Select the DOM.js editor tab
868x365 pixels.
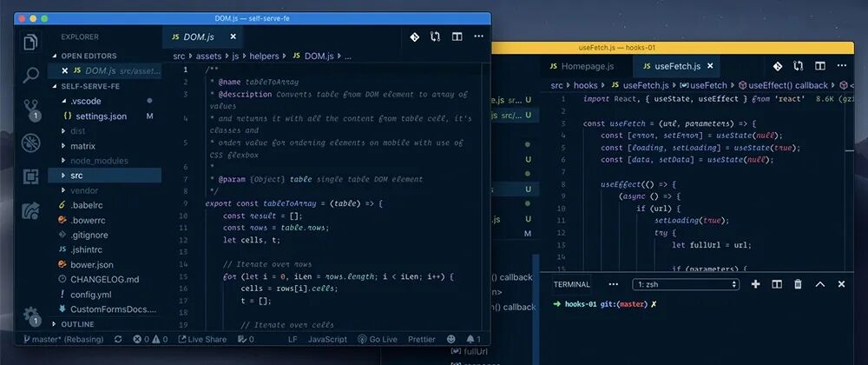[x=202, y=36]
